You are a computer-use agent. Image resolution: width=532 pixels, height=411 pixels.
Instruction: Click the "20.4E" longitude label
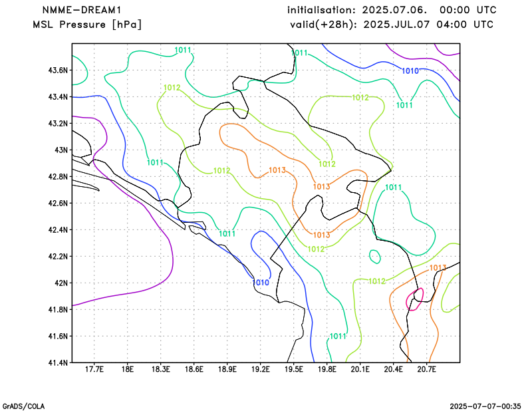[x=393, y=369]
